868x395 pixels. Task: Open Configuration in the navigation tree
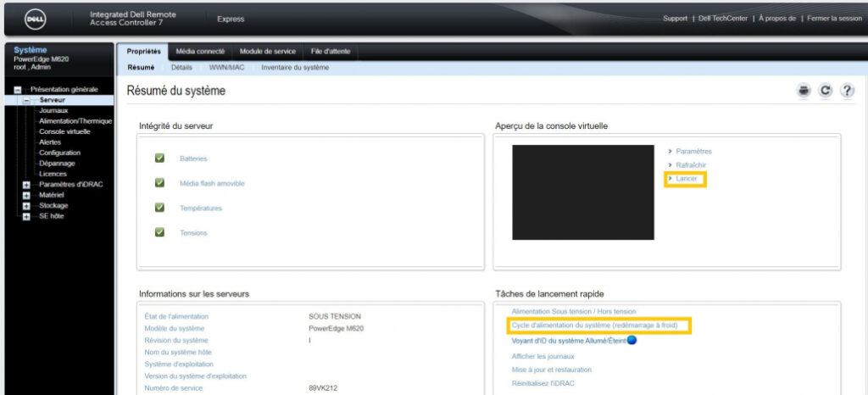tap(60, 153)
